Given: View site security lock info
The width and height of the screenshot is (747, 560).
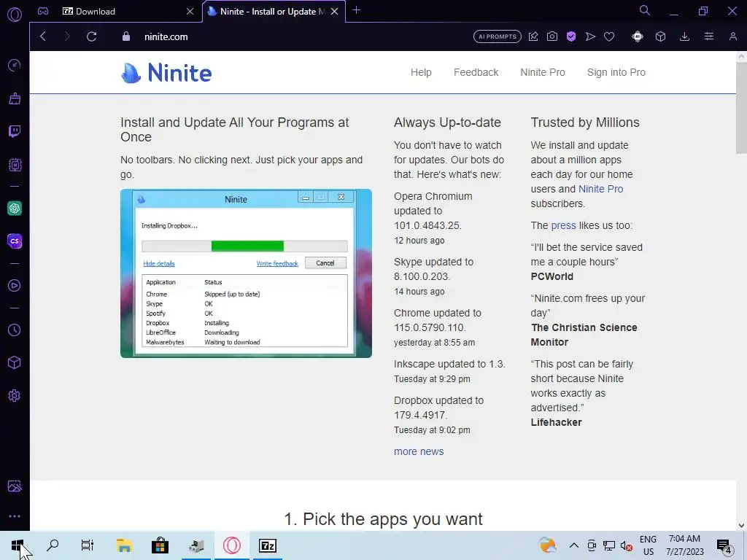Looking at the screenshot, I should pyautogui.click(x=126, y=36).
